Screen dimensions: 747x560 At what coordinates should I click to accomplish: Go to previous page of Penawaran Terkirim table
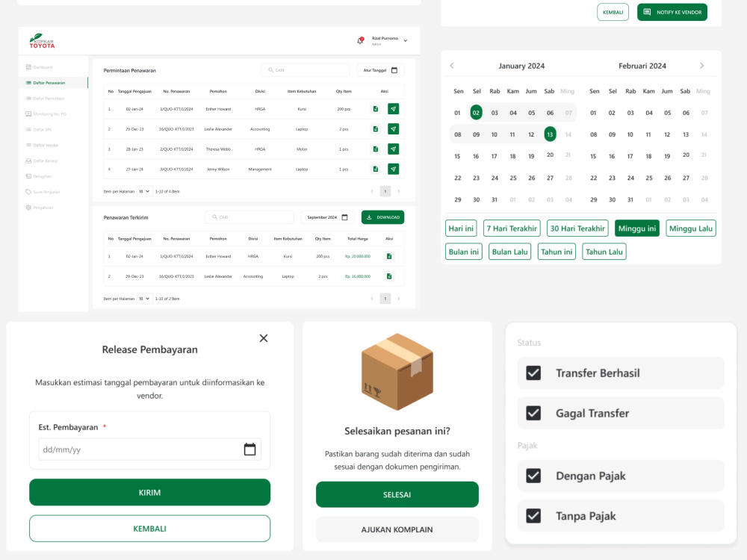click(372, 299)
